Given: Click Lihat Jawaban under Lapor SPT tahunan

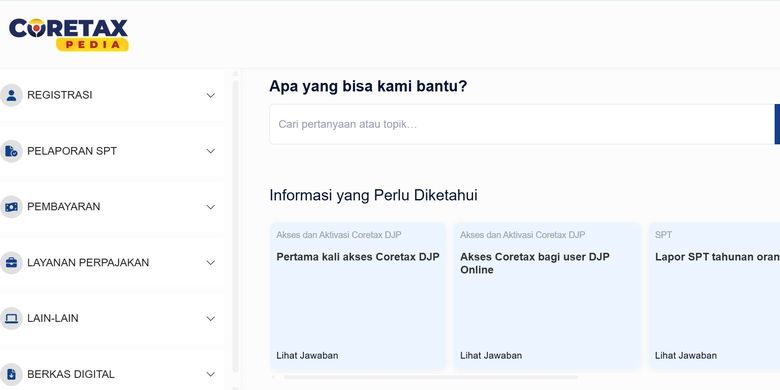Looking at the screenshot, I should (686, 356).
